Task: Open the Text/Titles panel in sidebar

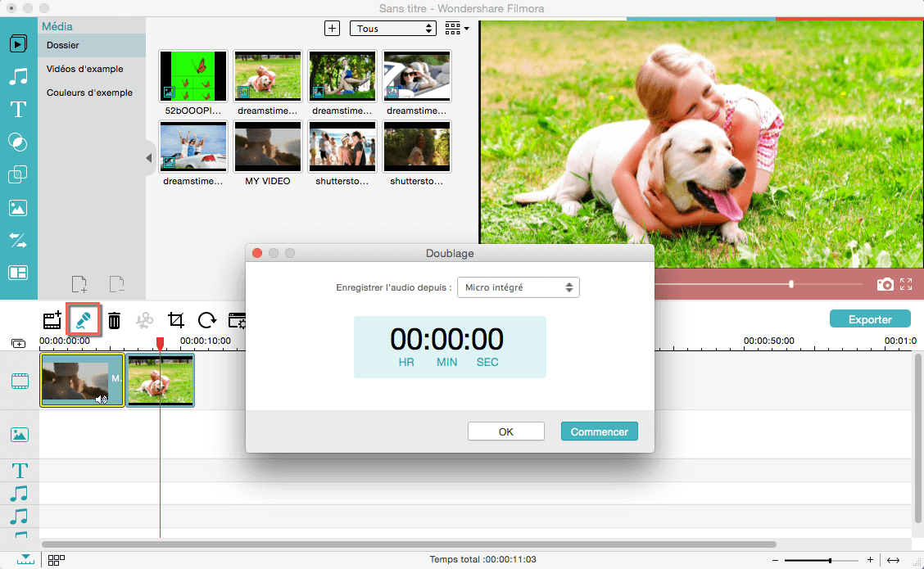Action: (18, 109)
